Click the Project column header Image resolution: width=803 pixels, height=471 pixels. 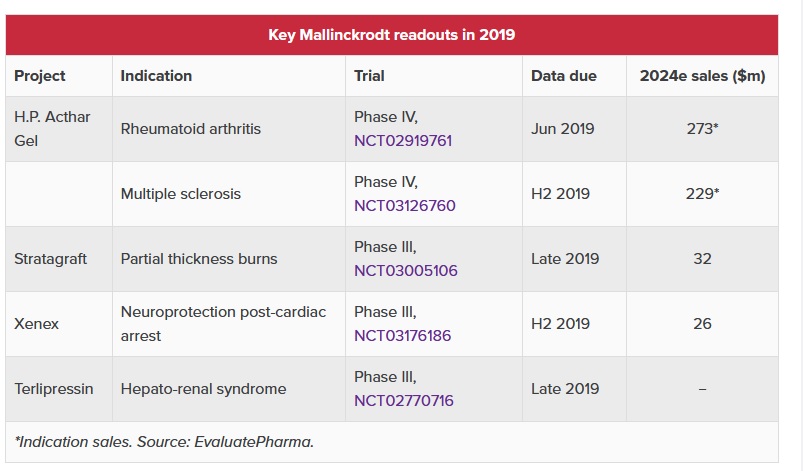(40, 76)
